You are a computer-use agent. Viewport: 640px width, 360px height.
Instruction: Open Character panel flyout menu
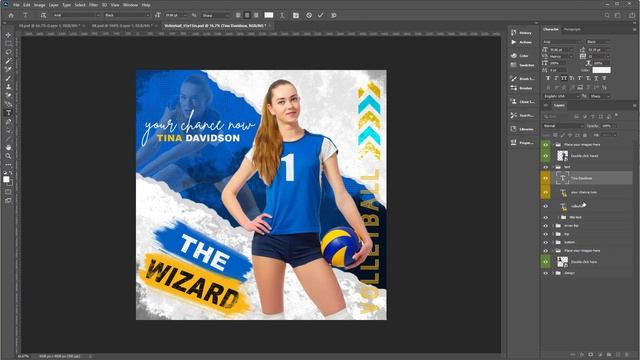(634, 29)
